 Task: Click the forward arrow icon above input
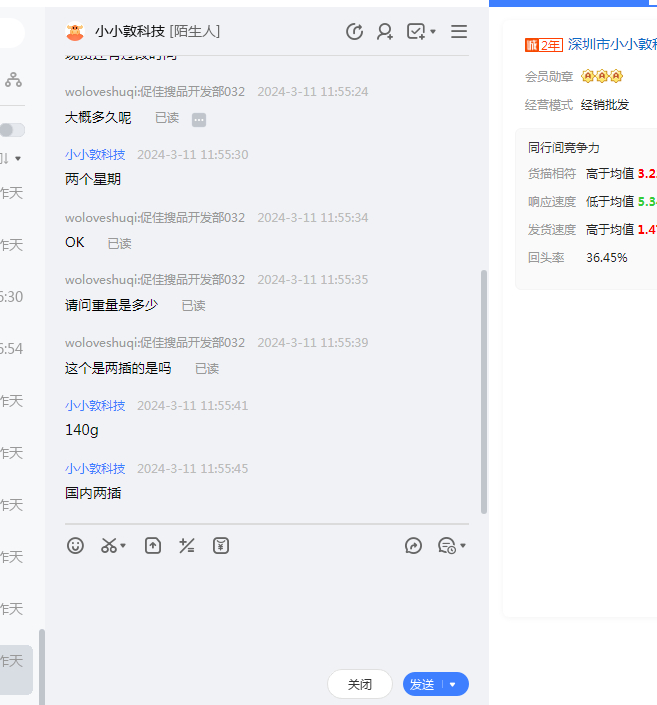point(413,545)
